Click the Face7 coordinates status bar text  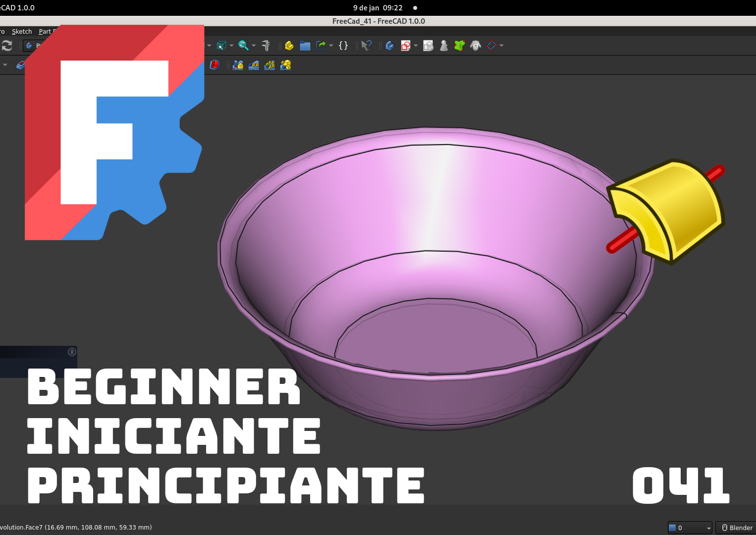pos(76,528)
